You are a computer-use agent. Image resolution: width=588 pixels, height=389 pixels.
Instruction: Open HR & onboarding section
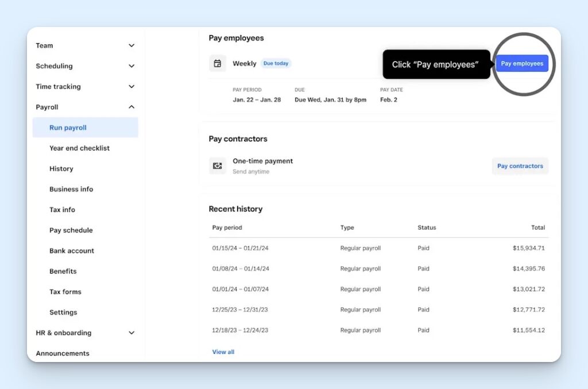(x=63, y=333)
